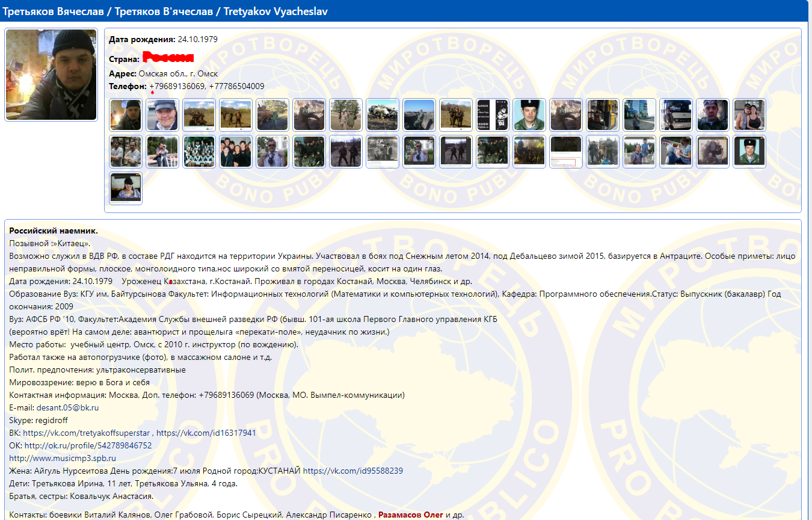Viewport: 812px width, 520px height.
Task: Open top-row thumbnail with glass office building
Action: pyautogui.click(x=639, y=115)
